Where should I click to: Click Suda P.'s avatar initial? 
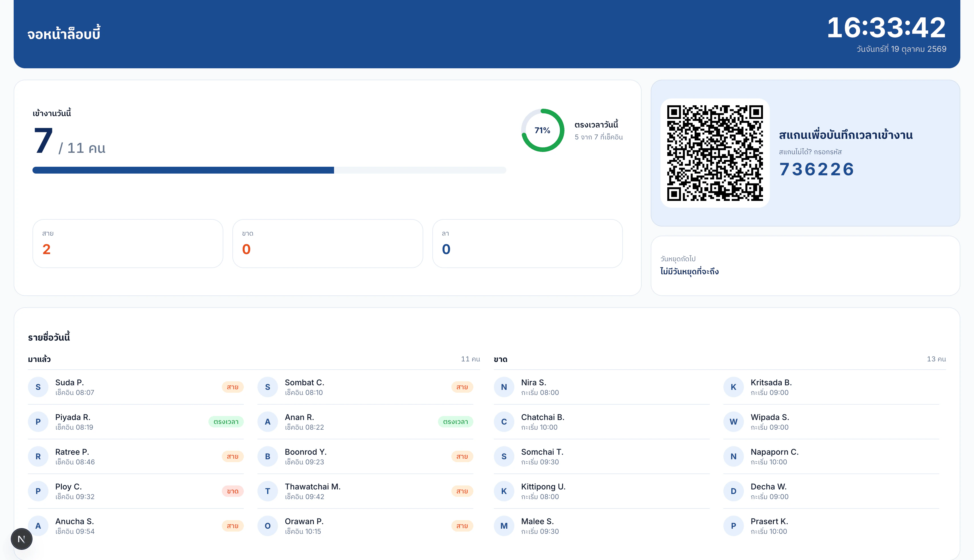pos(38,387)
